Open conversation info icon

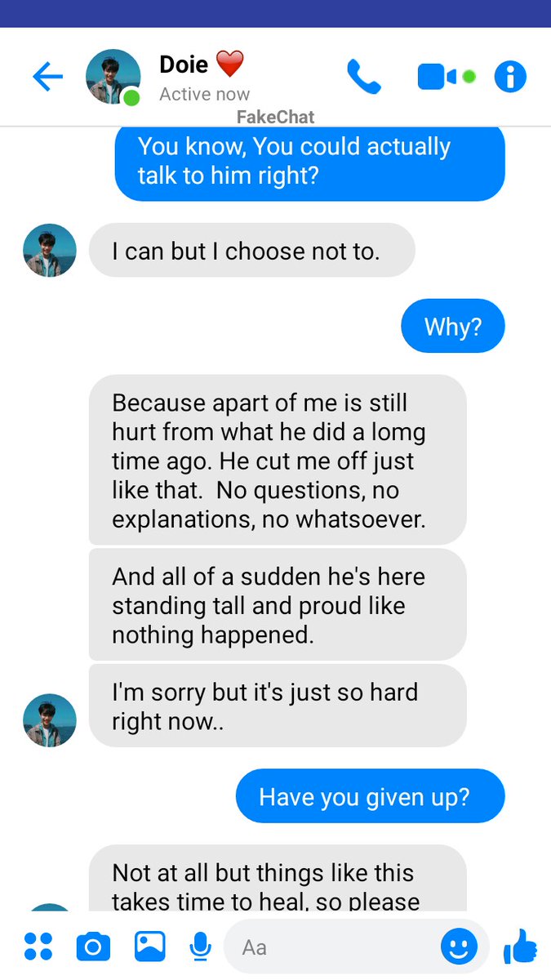pos(510,77)
